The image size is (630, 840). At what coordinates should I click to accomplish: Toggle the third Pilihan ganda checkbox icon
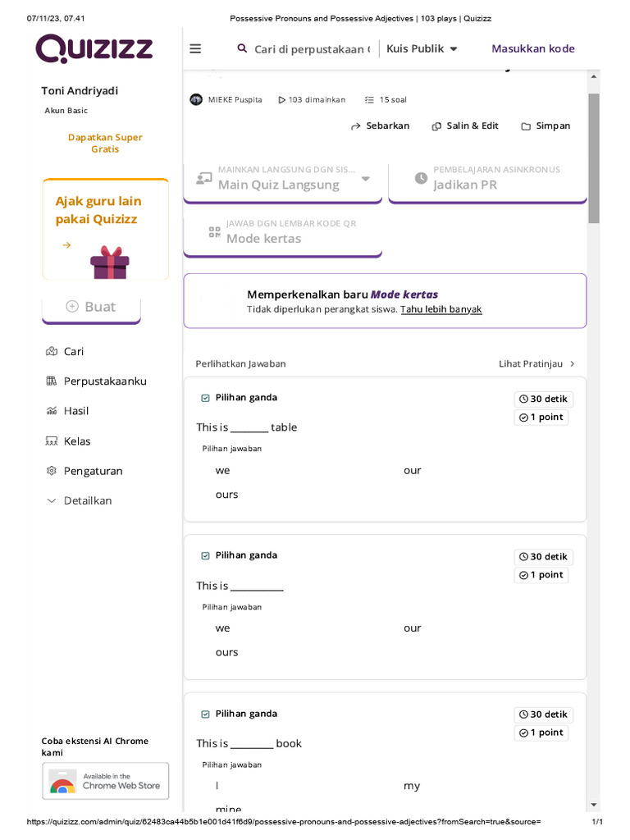pyautogui.click(x=205, y=714)
